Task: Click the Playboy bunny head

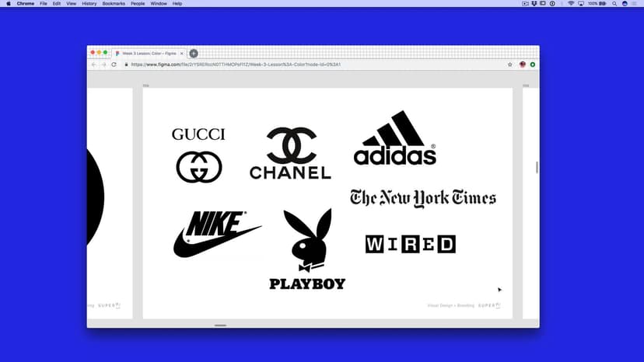Action: pyautogui.click(x=308, y=240)
